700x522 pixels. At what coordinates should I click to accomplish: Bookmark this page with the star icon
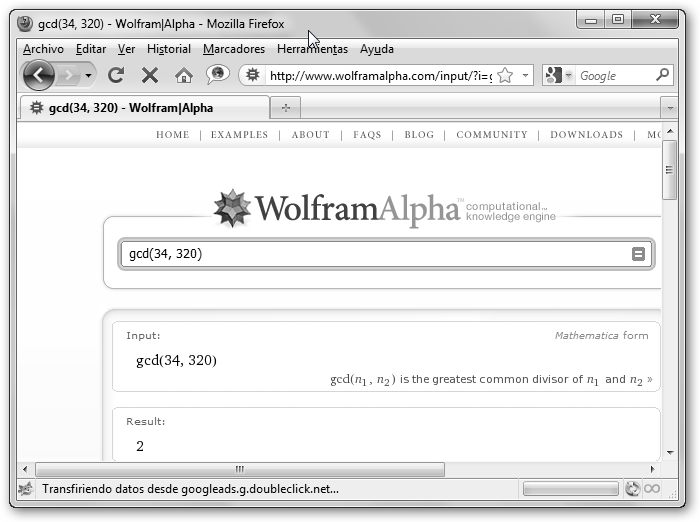505,75
